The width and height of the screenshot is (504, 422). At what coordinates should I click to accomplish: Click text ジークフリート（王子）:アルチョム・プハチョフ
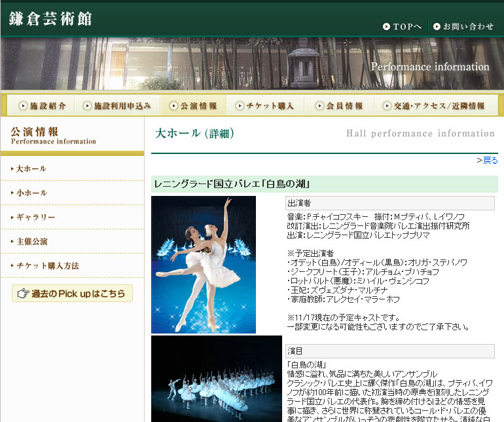click(363, 272)
